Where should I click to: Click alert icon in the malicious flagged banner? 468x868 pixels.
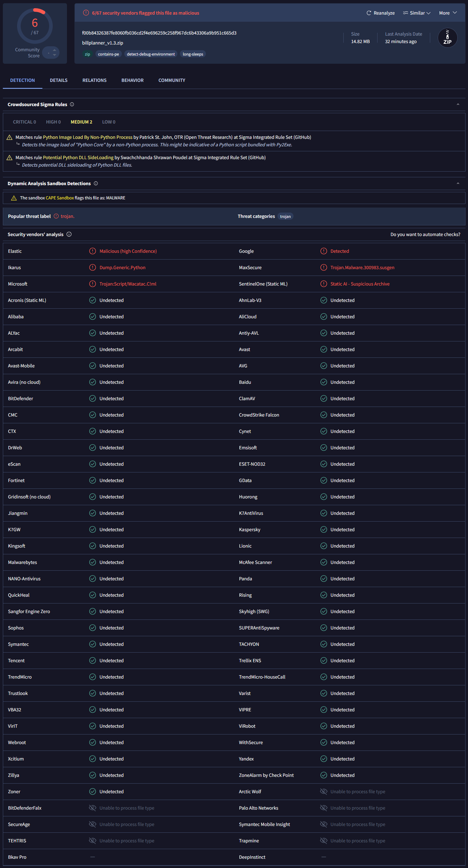[x=86, y=13]
